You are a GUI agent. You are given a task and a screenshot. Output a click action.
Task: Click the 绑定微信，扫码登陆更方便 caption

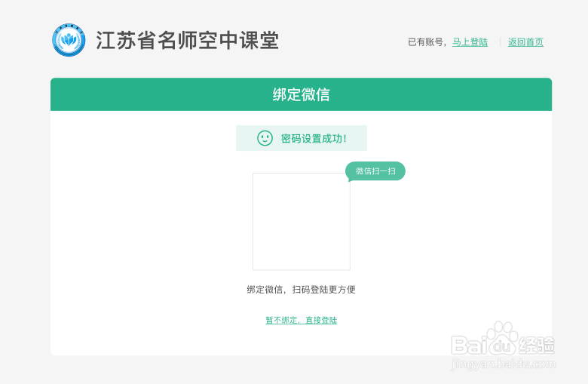(x=301, y=290)
